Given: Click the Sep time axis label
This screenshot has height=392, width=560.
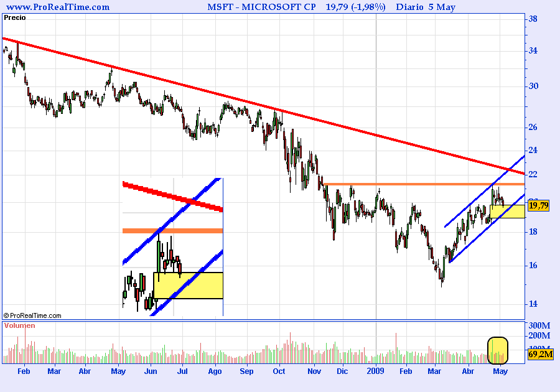Looking at the screenshot, I should [x=246, y=371].
